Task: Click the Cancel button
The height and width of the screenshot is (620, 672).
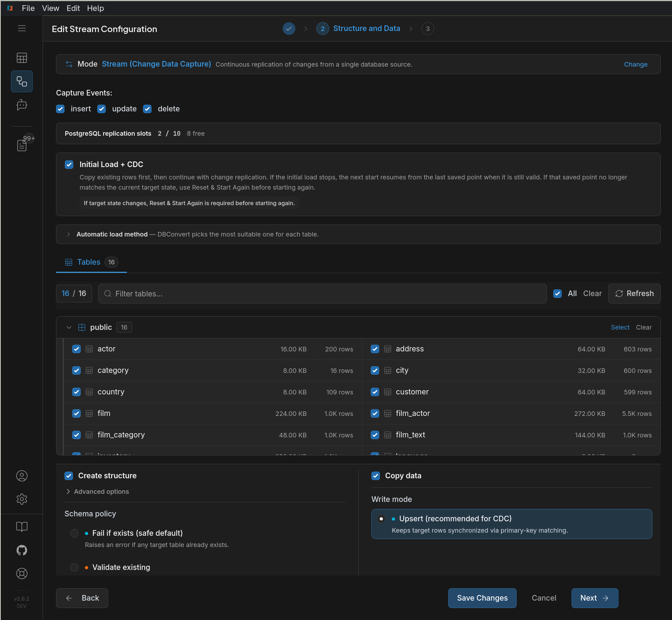Action: 544,598
